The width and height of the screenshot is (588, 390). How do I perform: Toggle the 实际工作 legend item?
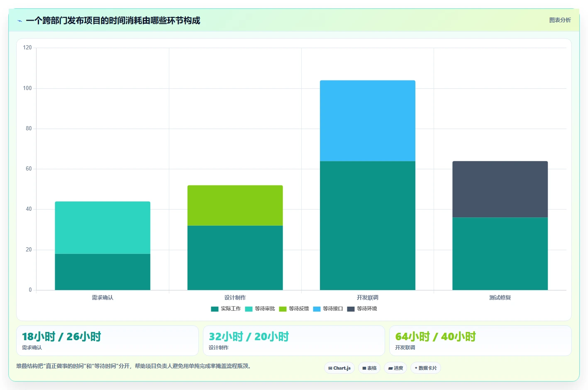coord(226,309)
